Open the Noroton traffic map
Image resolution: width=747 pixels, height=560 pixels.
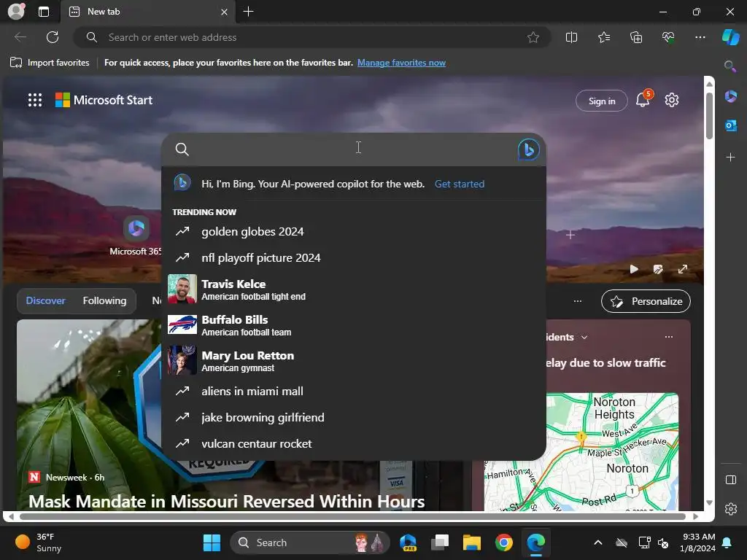point(581,451)
